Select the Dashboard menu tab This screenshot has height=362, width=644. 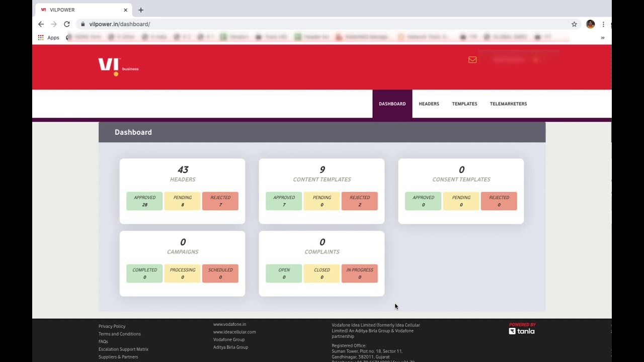[x=392, y=104]
